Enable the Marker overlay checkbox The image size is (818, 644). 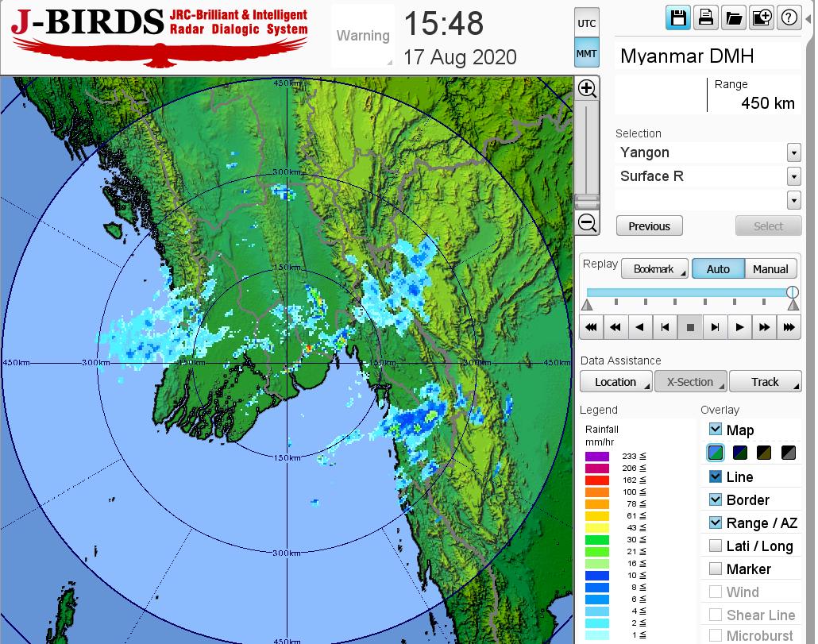pos(716,569)
